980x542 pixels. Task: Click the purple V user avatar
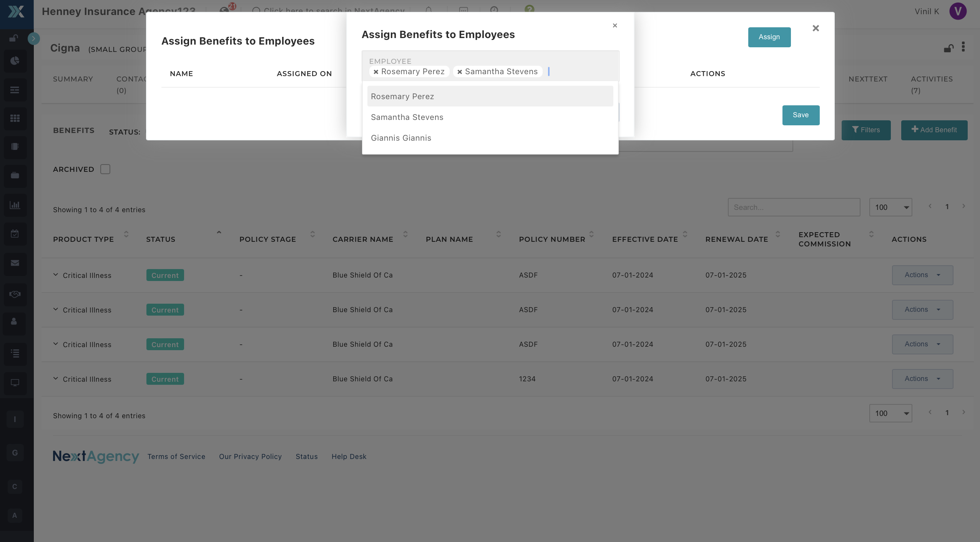pyautogui.click(x=958, y=11)
